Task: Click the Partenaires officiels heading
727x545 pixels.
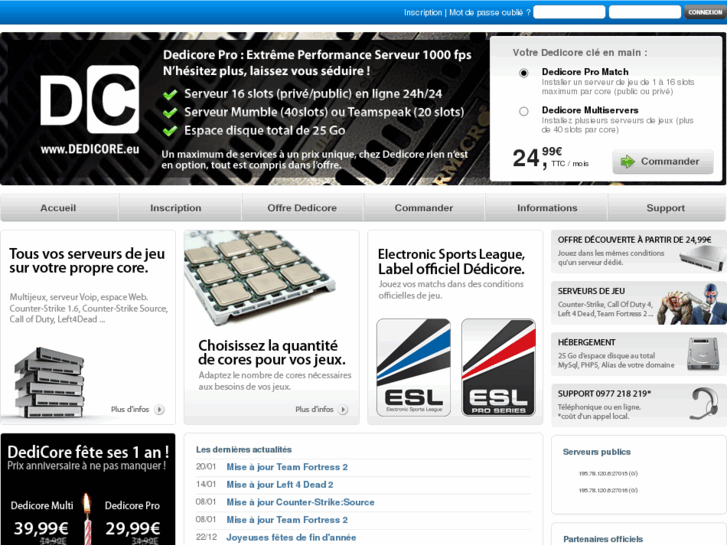Action: (603, 539)
